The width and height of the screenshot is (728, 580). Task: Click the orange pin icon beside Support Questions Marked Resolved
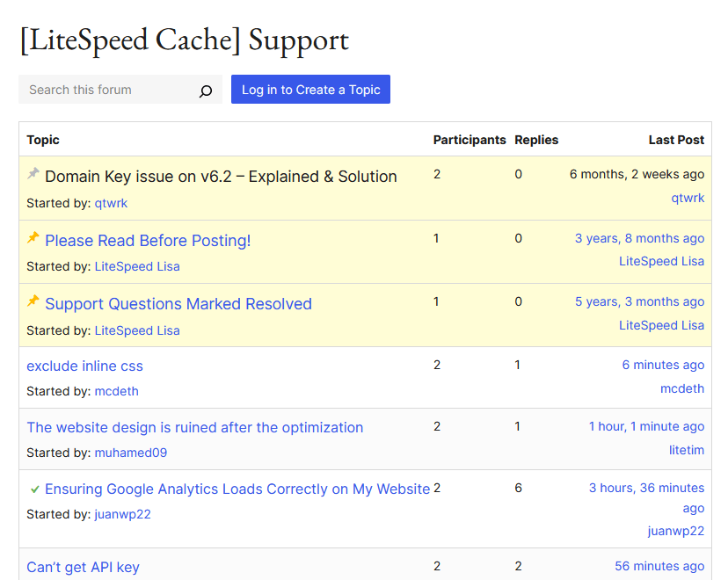click(x=33, y=301)
